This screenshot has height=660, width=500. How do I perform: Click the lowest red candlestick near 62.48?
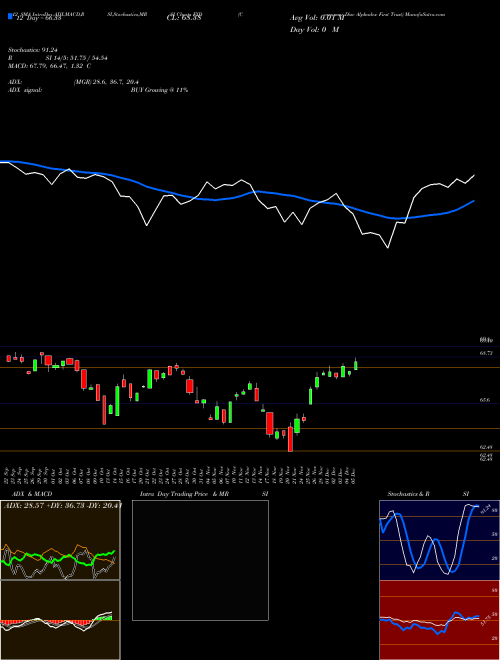(290, 439)
